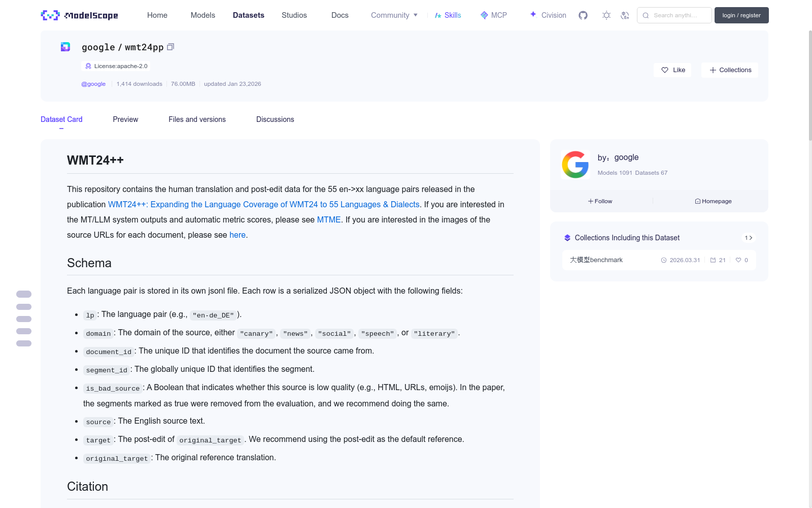812x508 pixels.
Task: Click the document_id field name
Action: (109, 352)
